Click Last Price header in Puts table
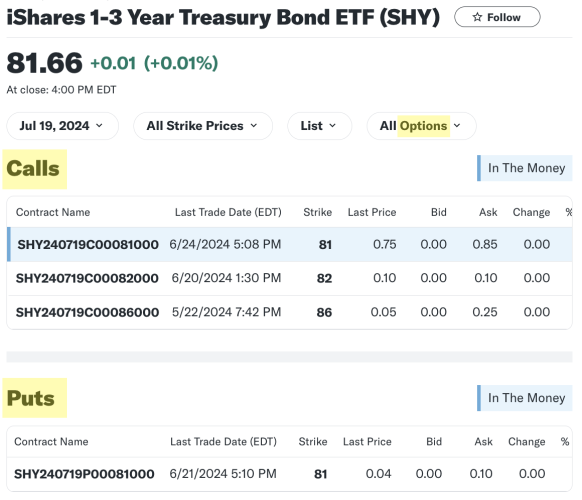This screenshot has width=582, height=500. coord(367,442)
